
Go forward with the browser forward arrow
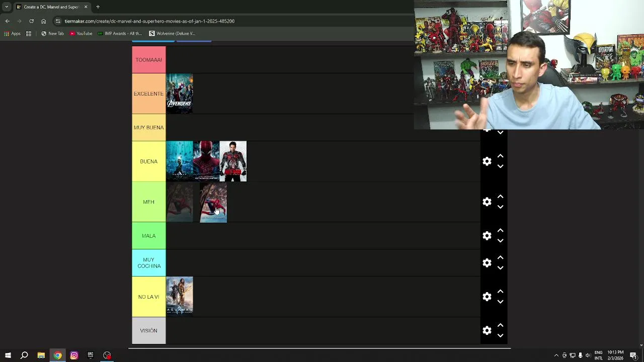coord(19,21)
